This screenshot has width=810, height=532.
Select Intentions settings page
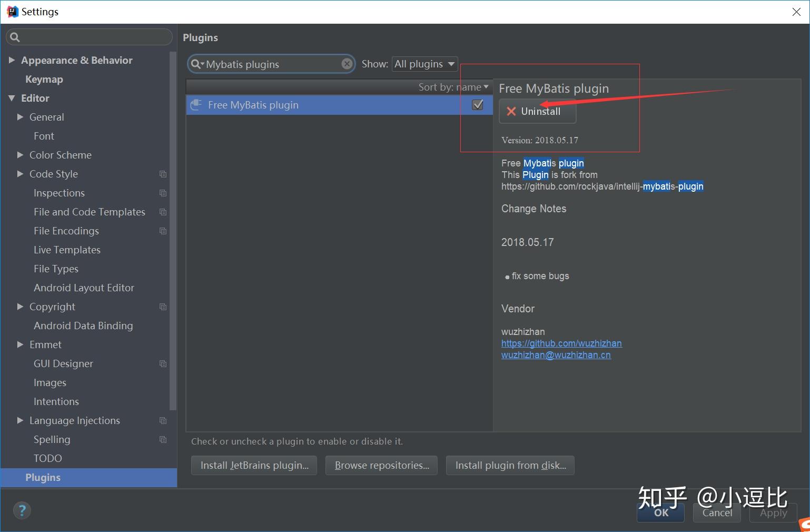point(56,401)
